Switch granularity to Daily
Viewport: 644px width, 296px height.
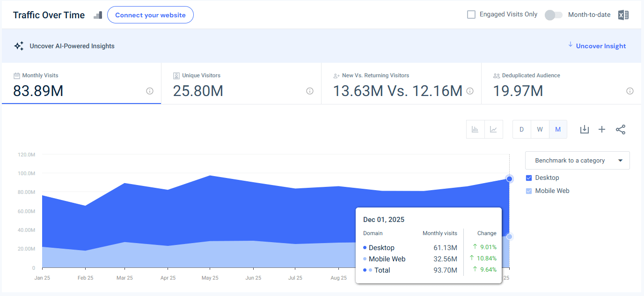click(521, 129)
